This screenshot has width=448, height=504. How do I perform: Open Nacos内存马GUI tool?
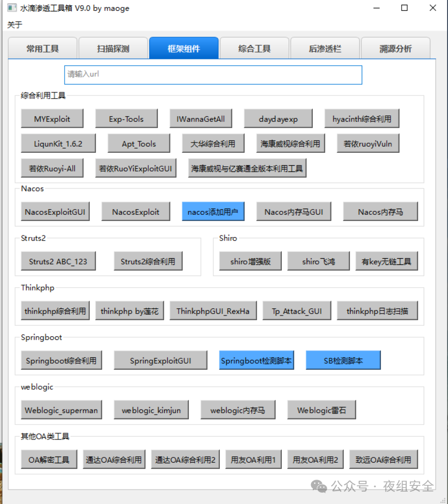[294, 212]
